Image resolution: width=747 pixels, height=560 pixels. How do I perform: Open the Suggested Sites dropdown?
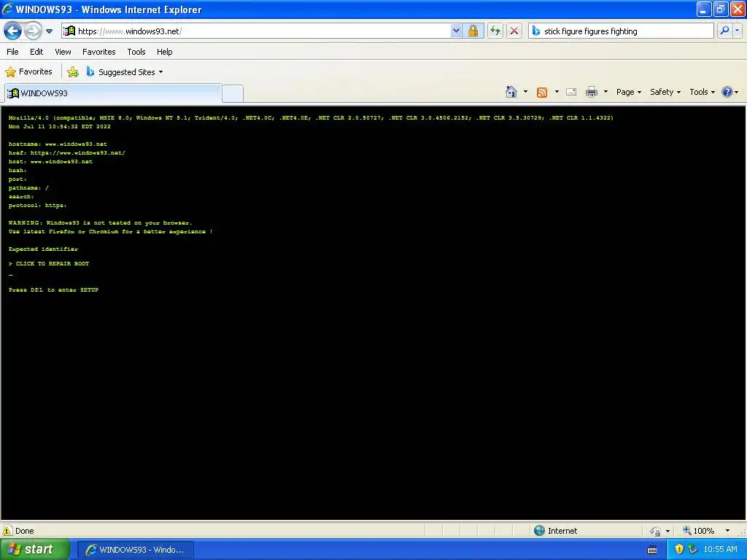tap(124, 72)
